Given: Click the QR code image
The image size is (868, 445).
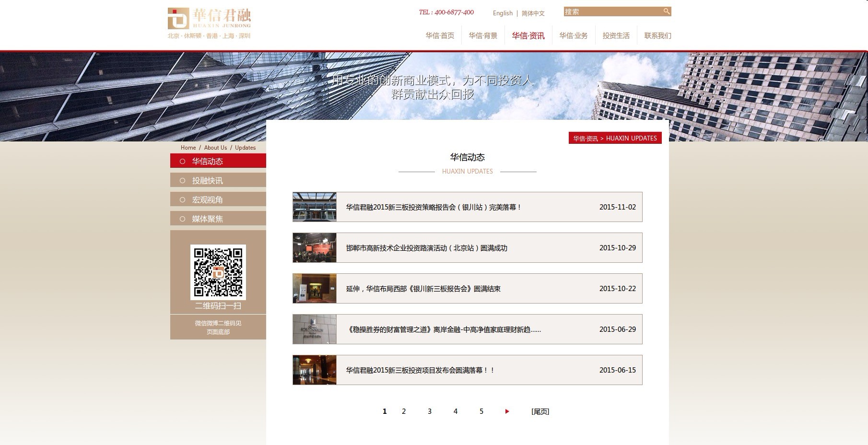Looking at the screenshot, I should coord(218,272).
